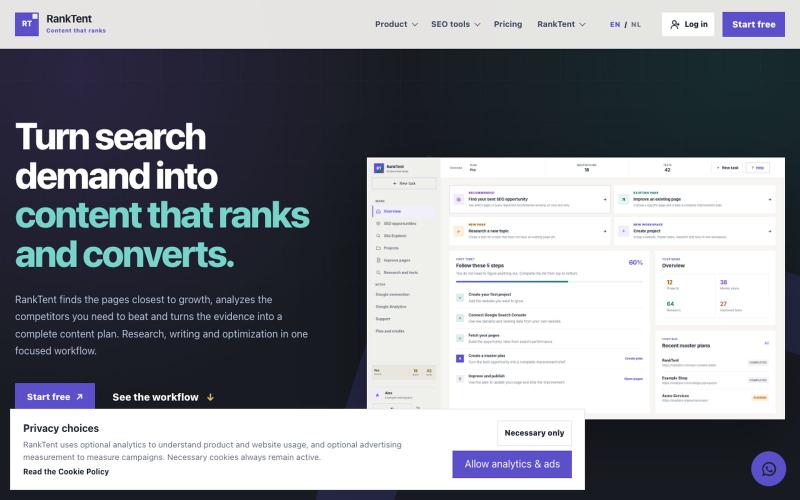Open Site Explorer magnifier in dashboard sidebar
The height and width of the screenshot is (500, 800).
[378, 236]
